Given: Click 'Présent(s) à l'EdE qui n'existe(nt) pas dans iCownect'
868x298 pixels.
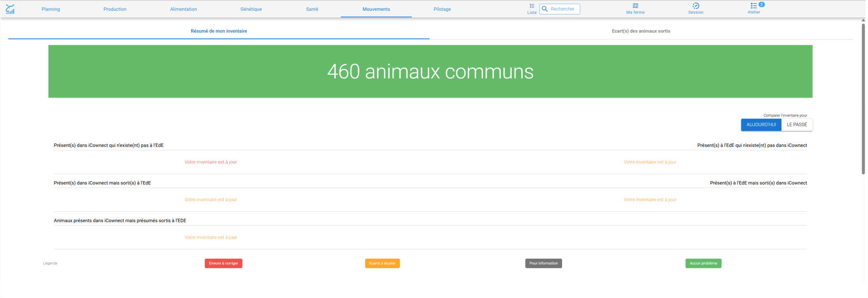Looking at the screenshot, I should pyautogui.click(x=752, y=145).
